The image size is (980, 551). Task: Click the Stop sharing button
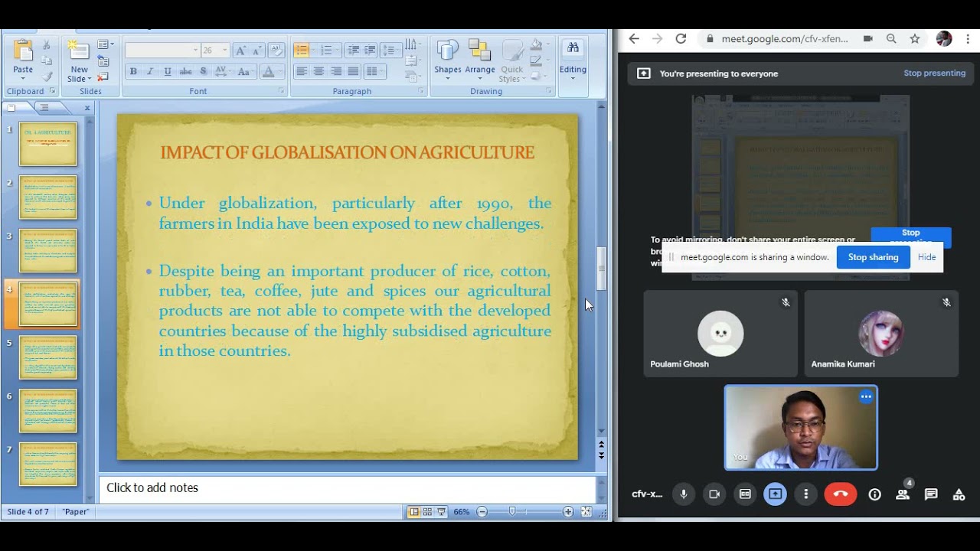coord(873,257)
